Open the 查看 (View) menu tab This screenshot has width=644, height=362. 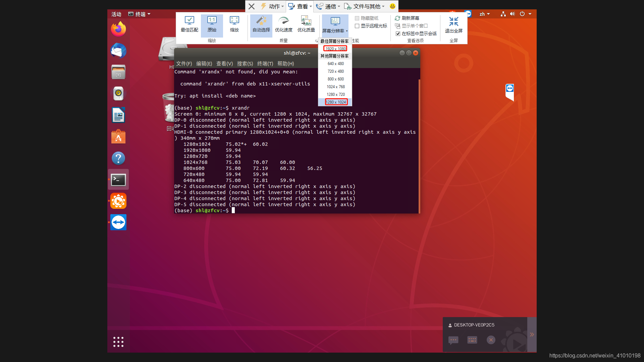point(300,6)
